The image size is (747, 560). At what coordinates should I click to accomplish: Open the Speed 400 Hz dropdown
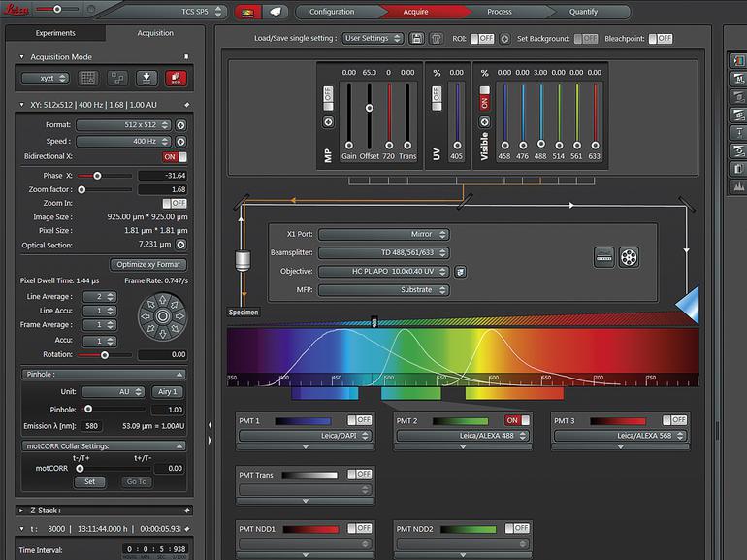[x=123, y=142]
